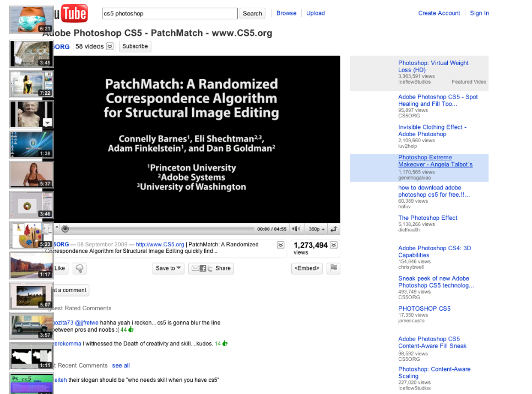Click the YouTube logo
532x394 pixels.
pyautogui.click(x=71, y=13)
